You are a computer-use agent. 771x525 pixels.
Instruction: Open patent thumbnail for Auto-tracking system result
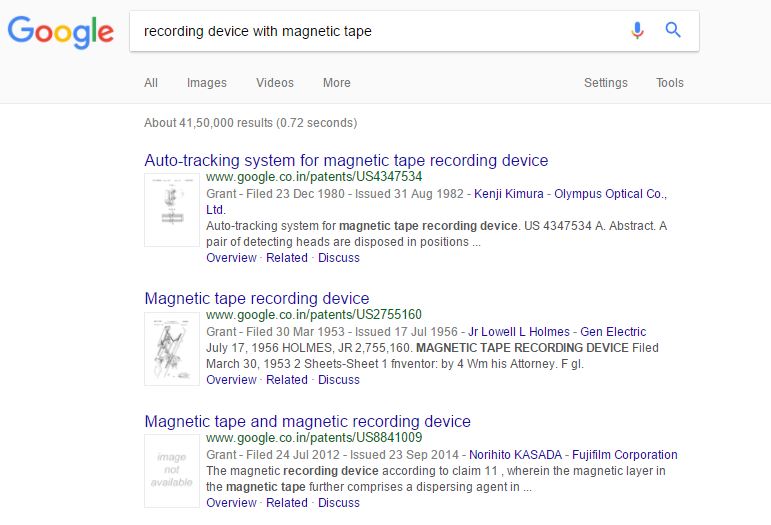[172, 209]
